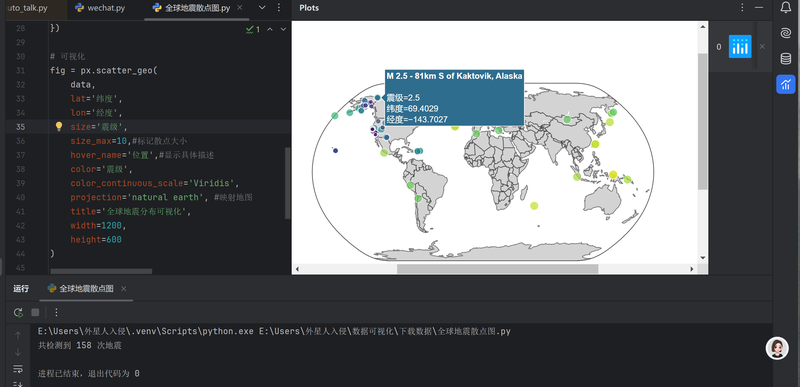Click the 震级=2.5 tooltip line
Screen dimensions: 800x387
(x=403, y=98)
